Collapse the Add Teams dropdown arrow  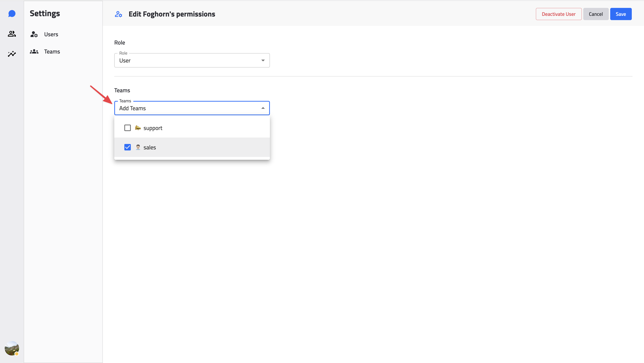click(263, 108)
